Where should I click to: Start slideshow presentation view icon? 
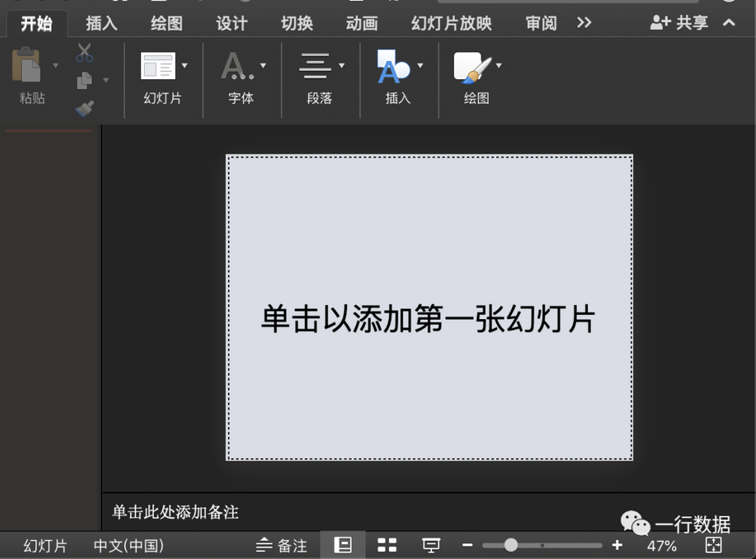click(431, 546)
